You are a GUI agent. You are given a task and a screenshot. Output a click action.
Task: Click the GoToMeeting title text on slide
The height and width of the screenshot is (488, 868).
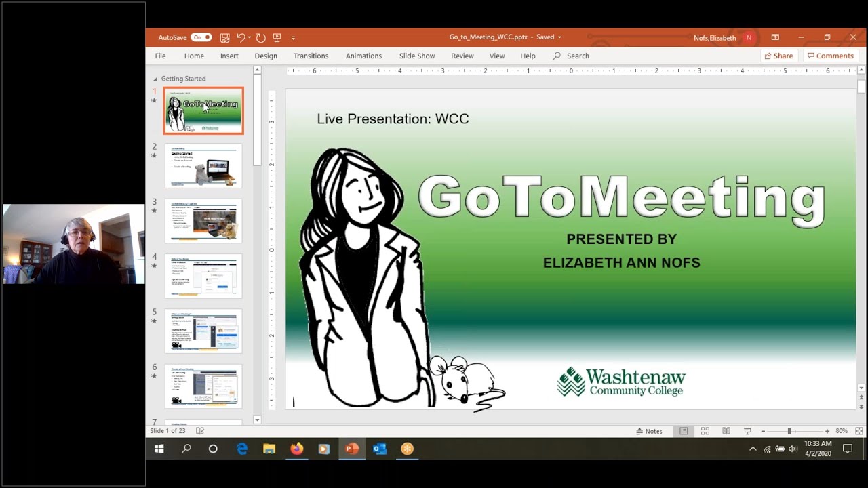(621, 199)
